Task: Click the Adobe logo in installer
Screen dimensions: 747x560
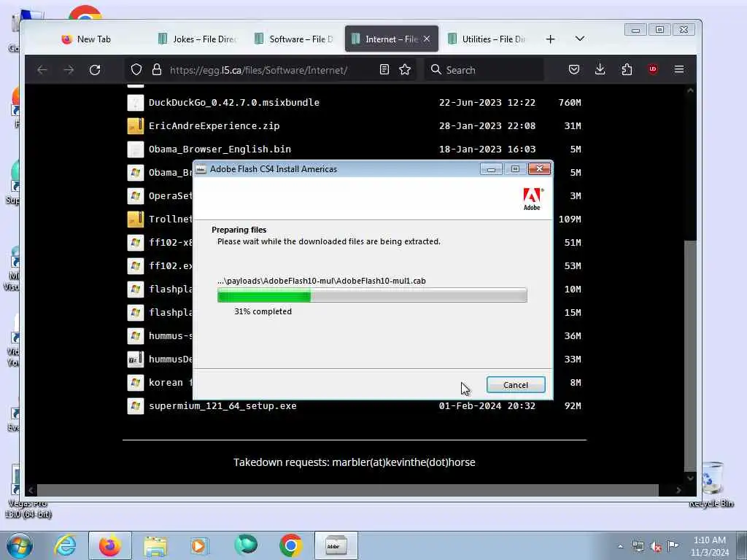Action: (532, 199)
